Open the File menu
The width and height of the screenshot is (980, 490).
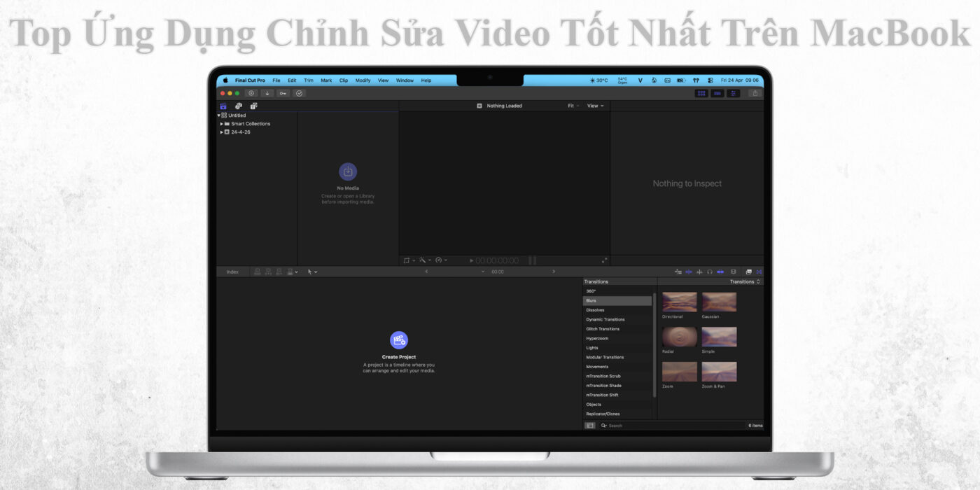276,80
